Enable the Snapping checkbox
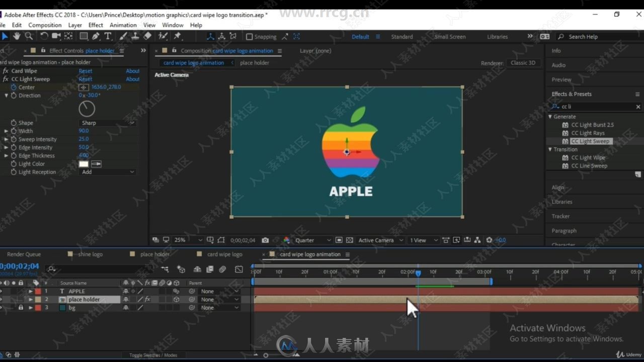This screenshot has width=644, height=362. point(249,37)
